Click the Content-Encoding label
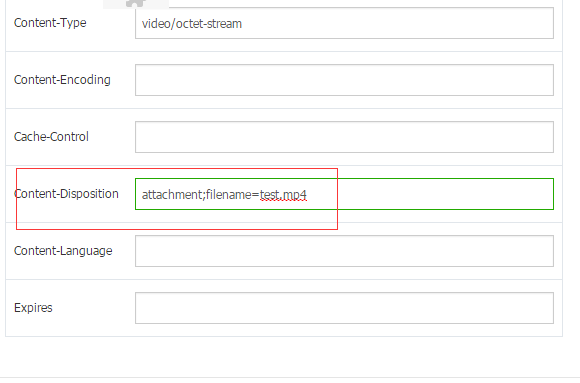 (x=62, y=80)
